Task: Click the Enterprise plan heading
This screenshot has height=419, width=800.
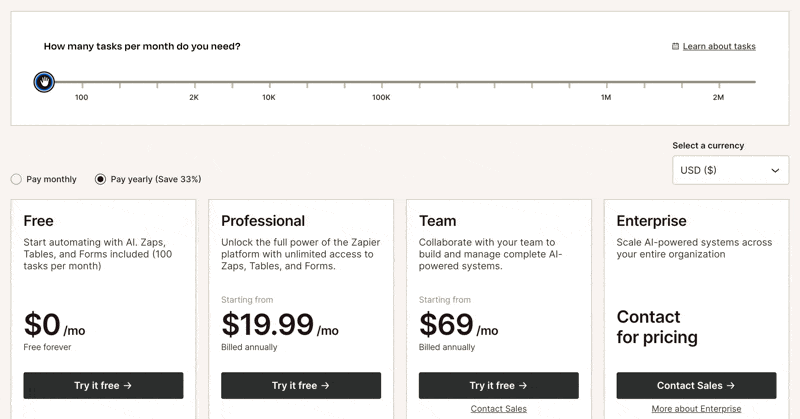Action: click(651, 220)
